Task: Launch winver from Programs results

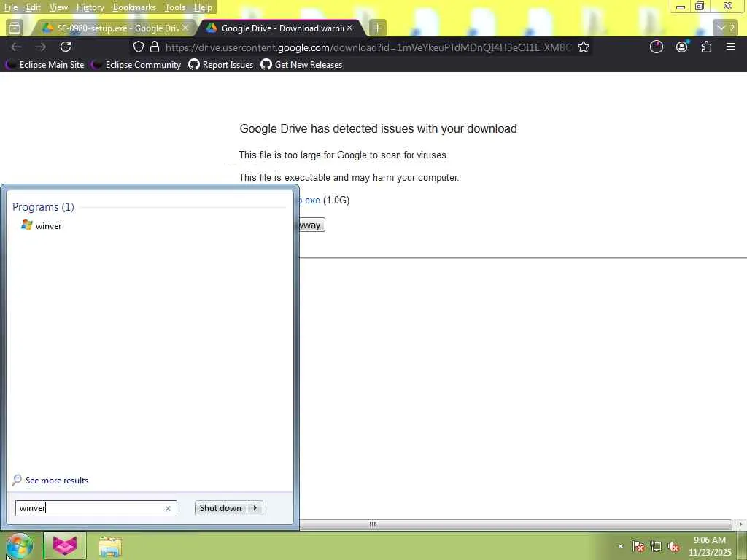Action: 42,226
